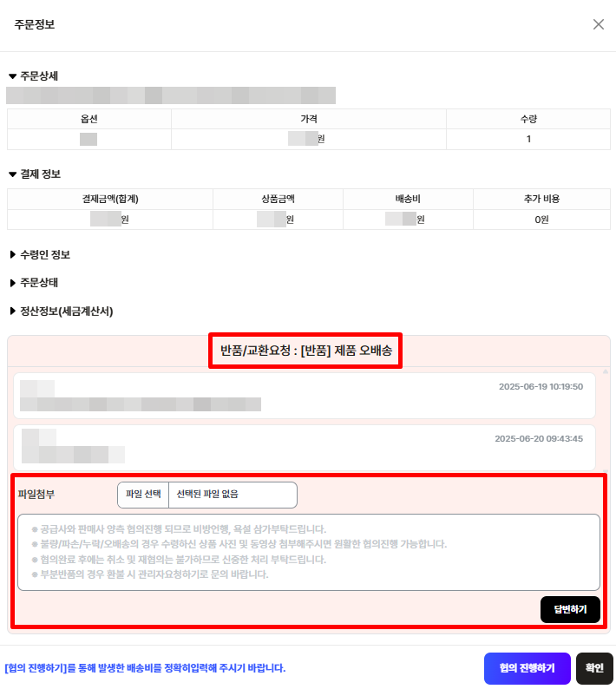616x689 pixels.
Task: Click the 선택된 파일 없음 file field
Action: coord(233,495)
